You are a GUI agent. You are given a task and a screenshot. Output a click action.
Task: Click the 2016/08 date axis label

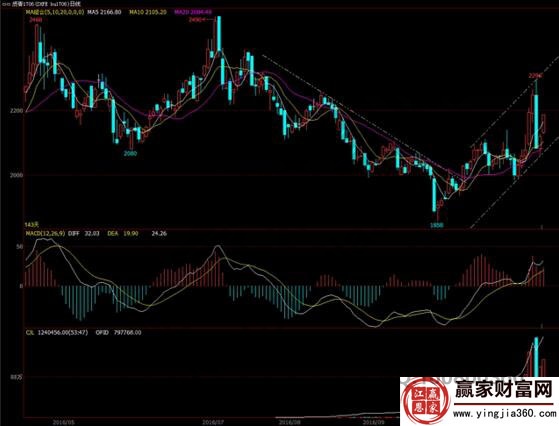tap(289, 422)
